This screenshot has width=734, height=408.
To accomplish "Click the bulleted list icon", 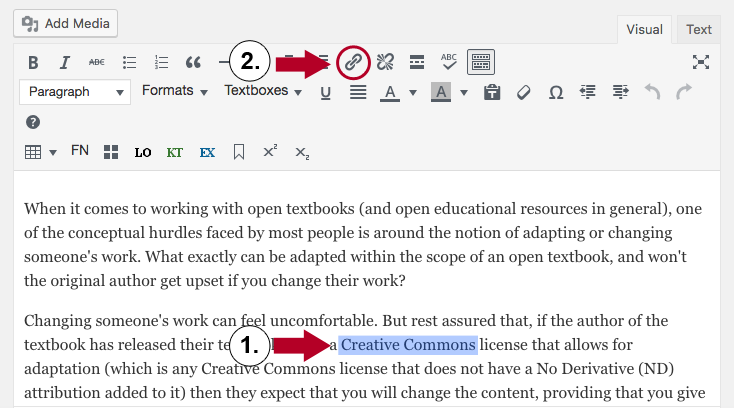I will tap(129, 62).
